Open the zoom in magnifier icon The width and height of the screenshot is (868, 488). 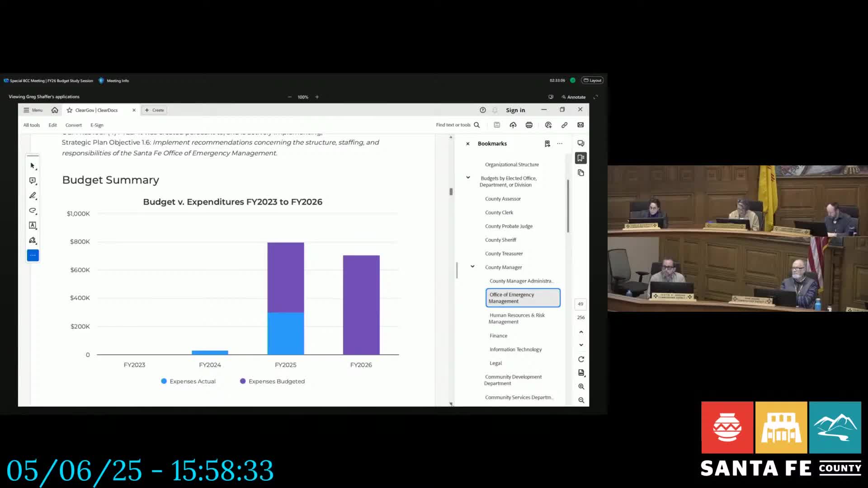click(581, 387)
